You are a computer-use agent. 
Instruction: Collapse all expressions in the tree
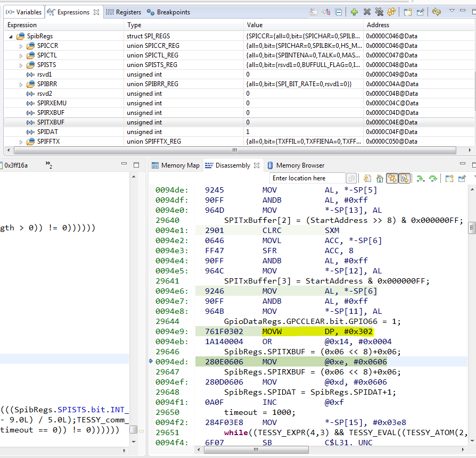(x=338, y=12)
